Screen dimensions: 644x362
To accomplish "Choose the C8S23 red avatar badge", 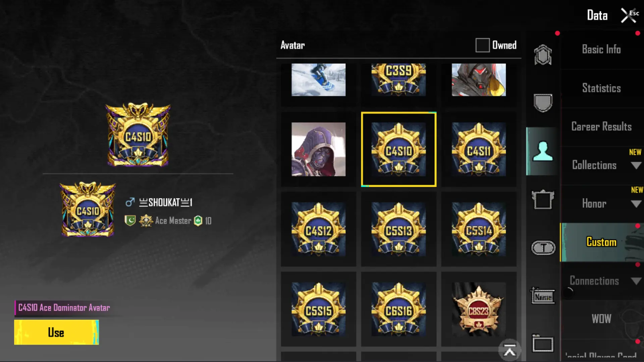I will (479, 309).
